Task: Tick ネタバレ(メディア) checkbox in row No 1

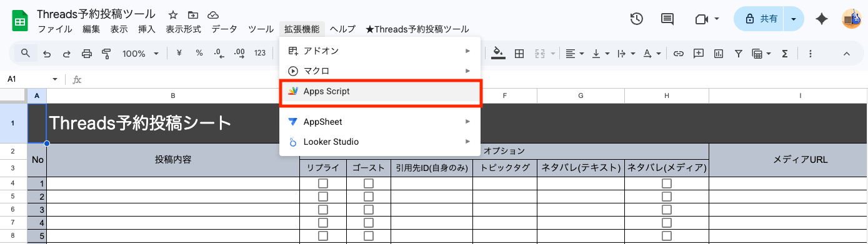Action: [x=667, y=183]
